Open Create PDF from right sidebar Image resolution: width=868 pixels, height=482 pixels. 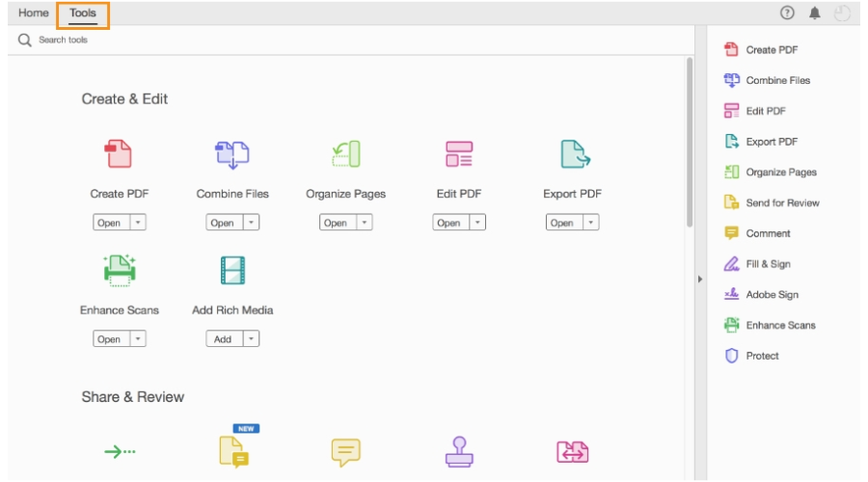[761, 50]
